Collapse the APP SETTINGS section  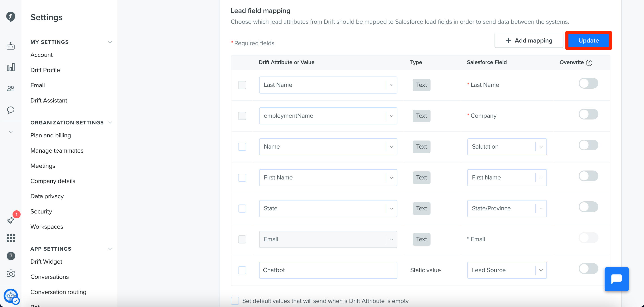110,249
